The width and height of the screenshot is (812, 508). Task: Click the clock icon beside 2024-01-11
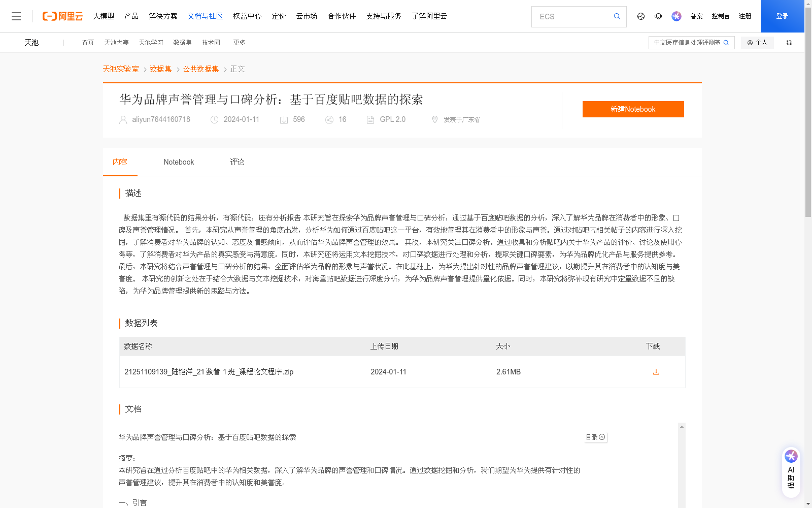(214, 120)
